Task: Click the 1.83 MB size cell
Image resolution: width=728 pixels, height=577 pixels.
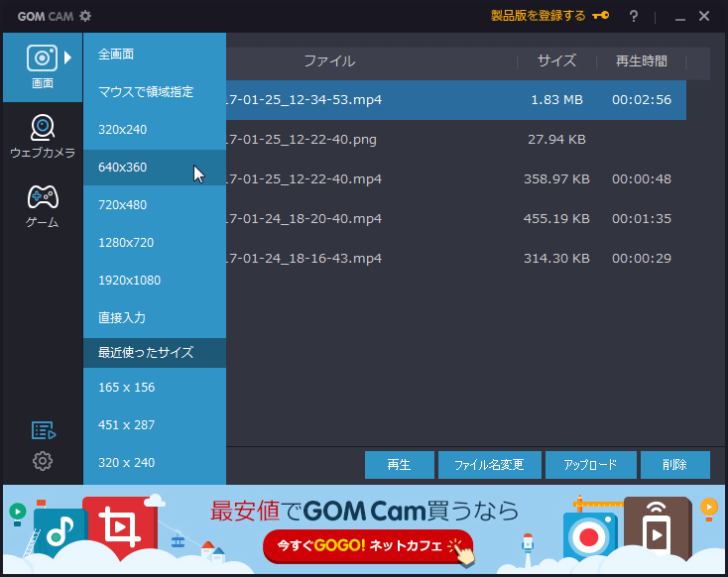Action: click(556, 100)
